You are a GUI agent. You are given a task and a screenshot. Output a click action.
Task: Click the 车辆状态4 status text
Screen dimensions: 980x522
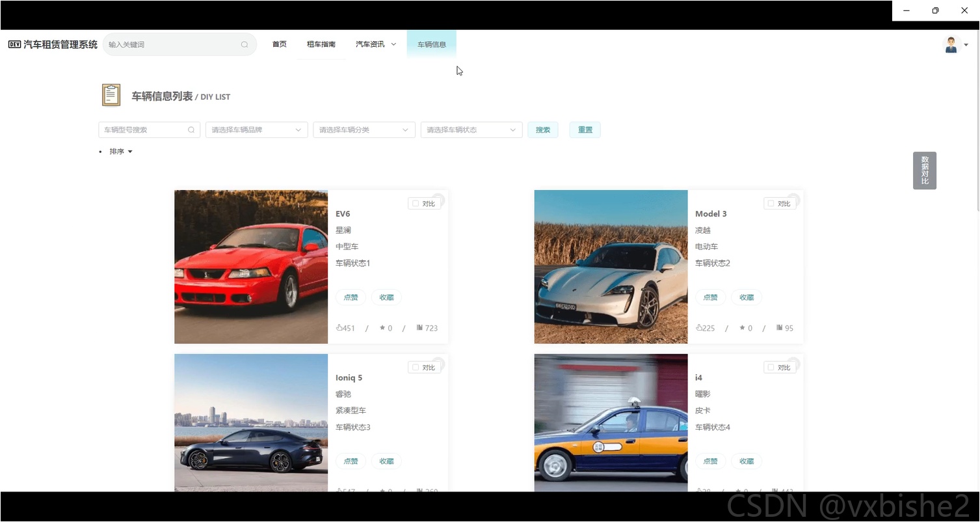pyautogui.click(x=713, y=428)
